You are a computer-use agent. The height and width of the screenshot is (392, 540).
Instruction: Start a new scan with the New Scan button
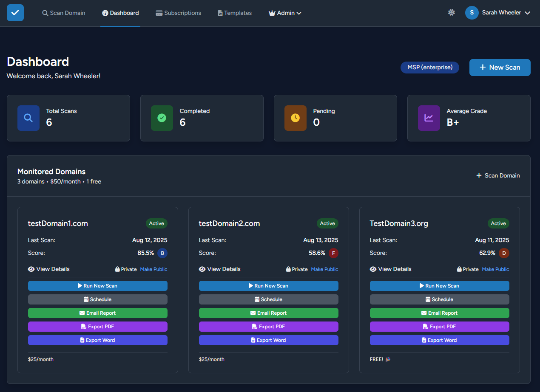click(500, 67)
